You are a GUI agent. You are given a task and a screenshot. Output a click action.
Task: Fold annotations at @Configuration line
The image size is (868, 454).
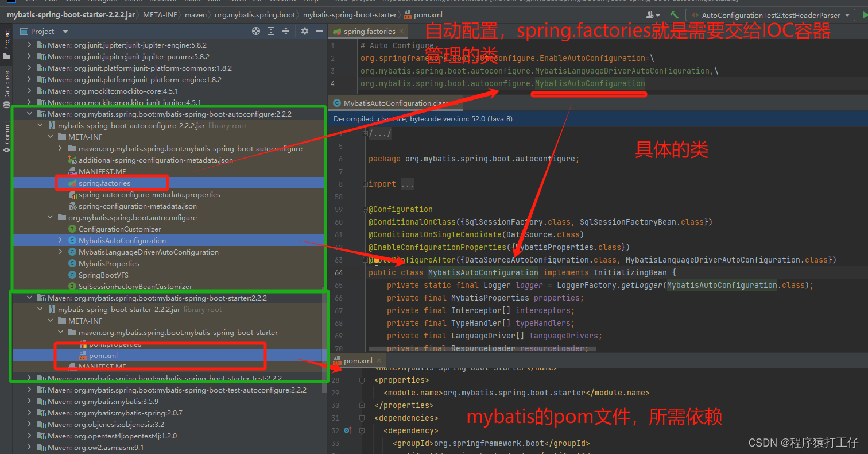pyautogui.click(x=364, y=210)
